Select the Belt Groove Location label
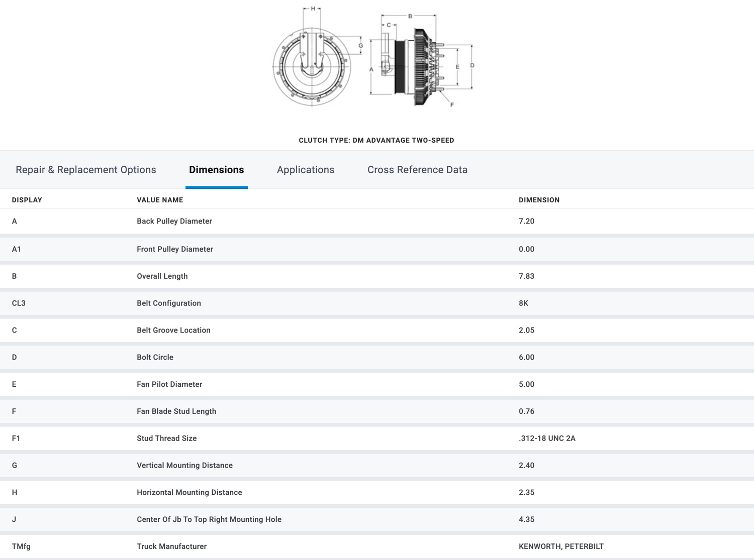 click(173, 330)
